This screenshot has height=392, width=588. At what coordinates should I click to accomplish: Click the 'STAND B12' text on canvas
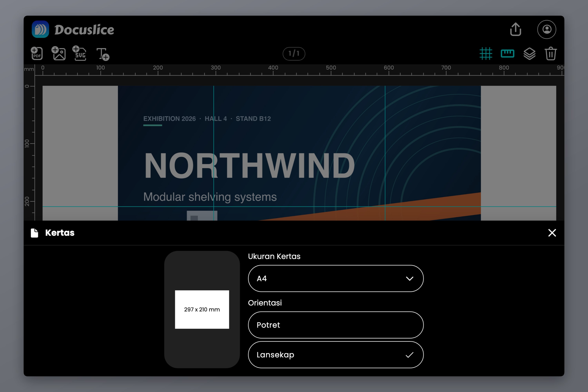point(253,119)
